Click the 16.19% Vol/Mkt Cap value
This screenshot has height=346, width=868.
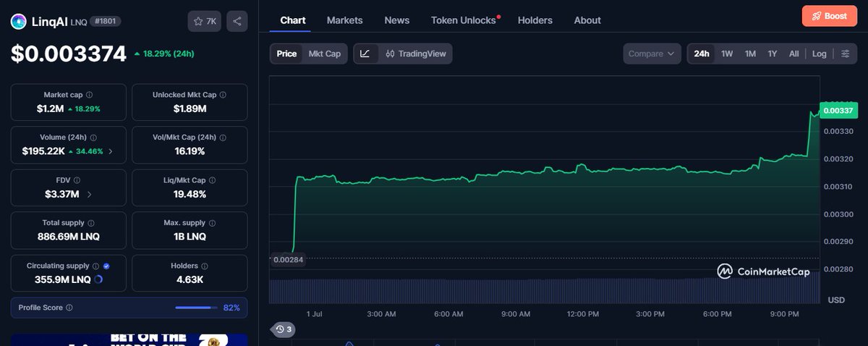[190, 151]
